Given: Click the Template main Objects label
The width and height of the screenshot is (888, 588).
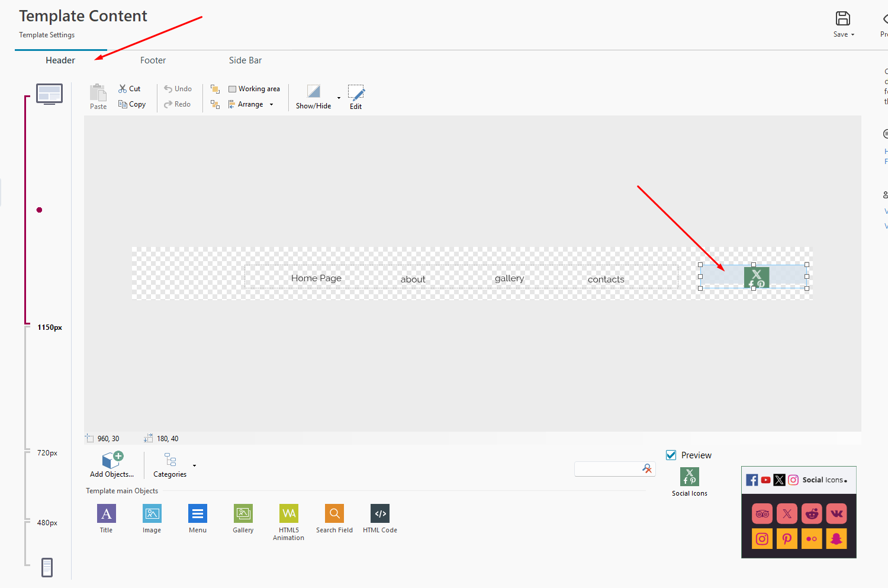Looking at the screenshot, I should tap(122, 491).
